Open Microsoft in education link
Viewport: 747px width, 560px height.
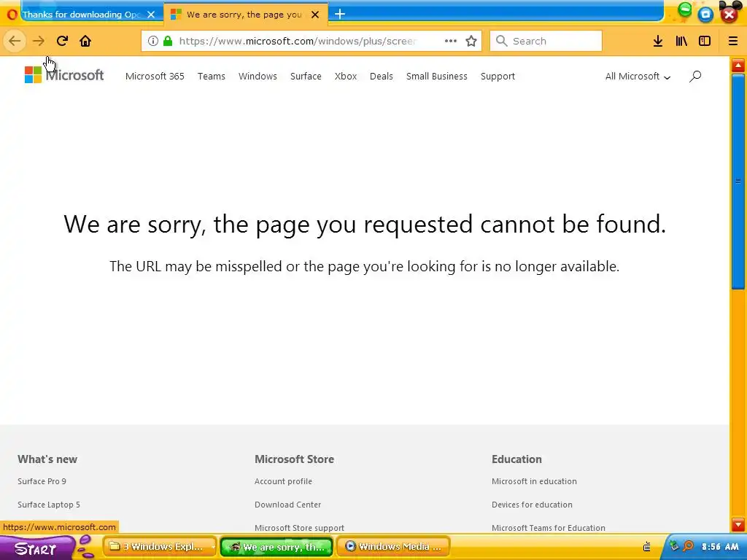click(x=534, y=481)
